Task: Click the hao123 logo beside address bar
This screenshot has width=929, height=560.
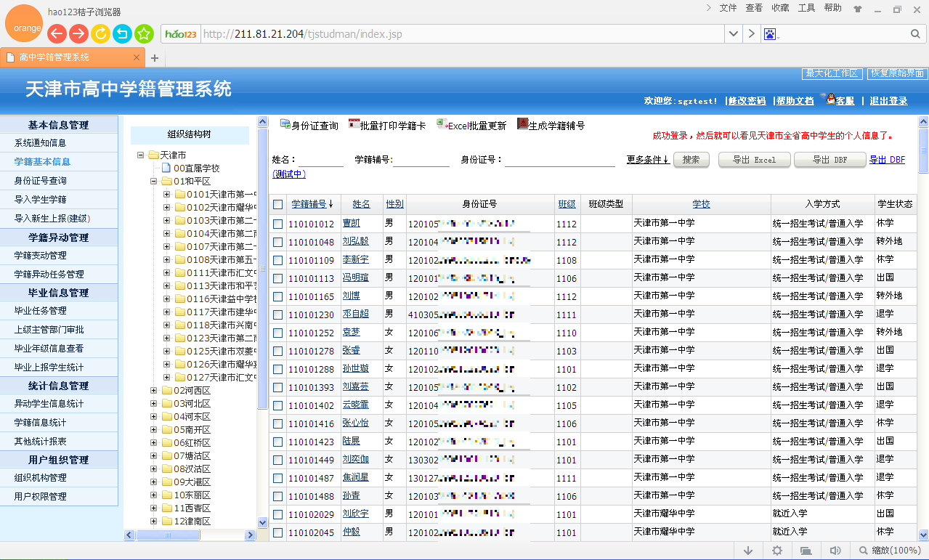Action: pos(182,34)
